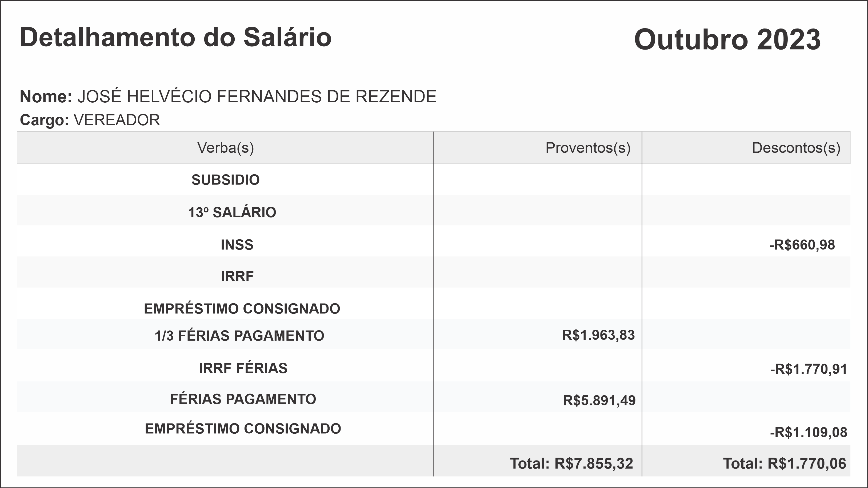Click the 'Proventos(s)' column header
This screenshot has height=488, width=868.
[x=588, y=148]
